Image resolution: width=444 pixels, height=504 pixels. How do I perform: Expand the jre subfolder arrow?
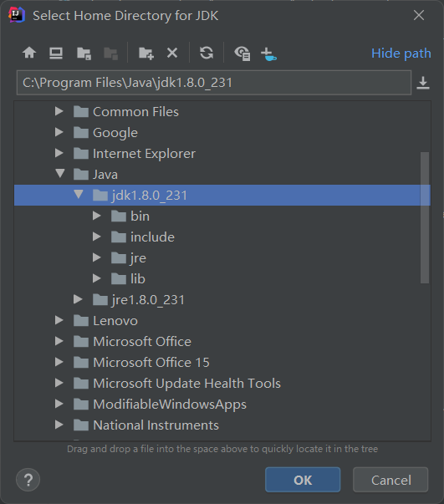97,257
